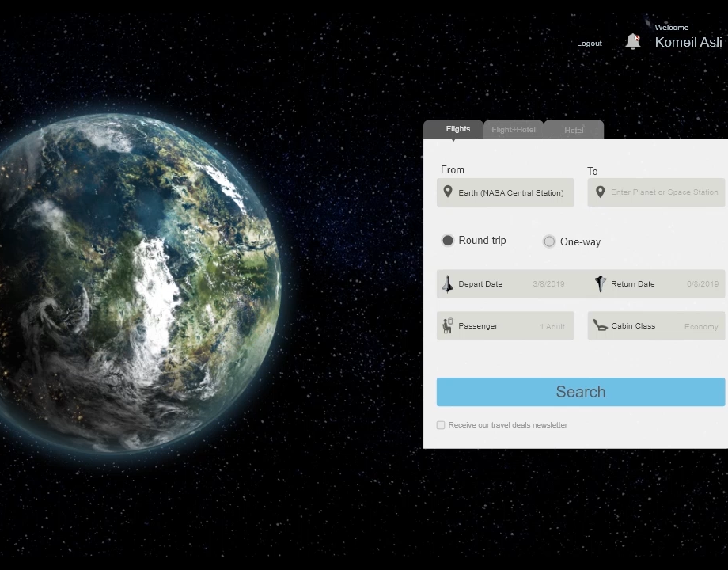Switch to the Flight+Hotel tab
Screen dimensions: 728x570
(x=514, y=130)
